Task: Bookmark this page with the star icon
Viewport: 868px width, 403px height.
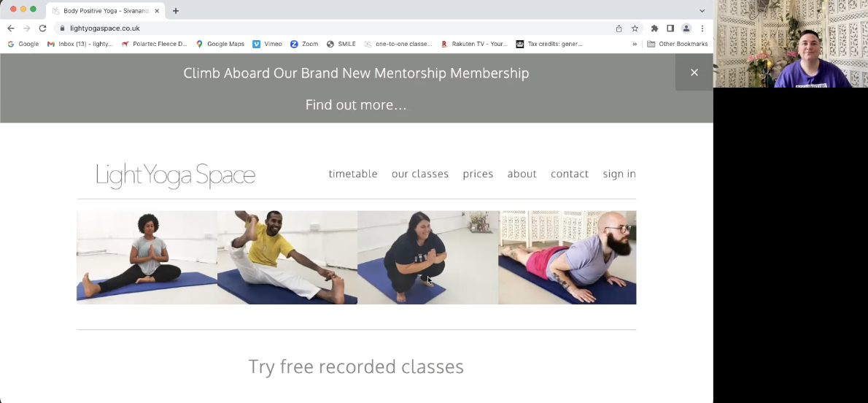Action: (x=635, y=28)
